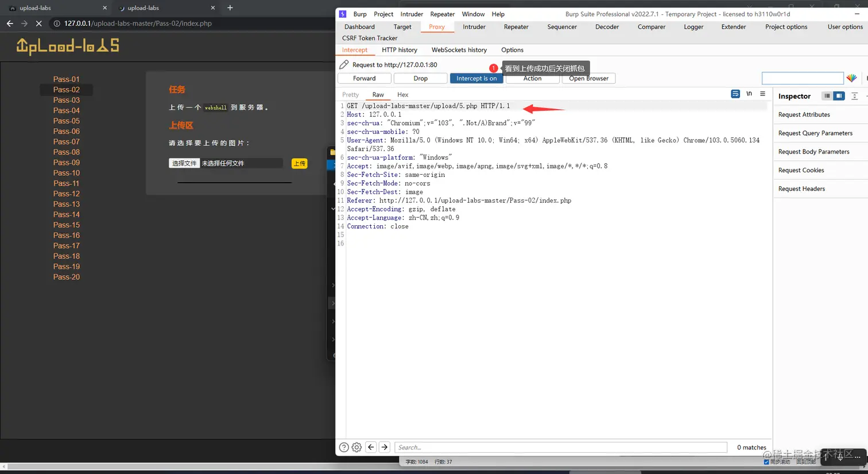868x474 pixels.
Task: Open the Pass-05 link in the sidebar
Action: 67,121
